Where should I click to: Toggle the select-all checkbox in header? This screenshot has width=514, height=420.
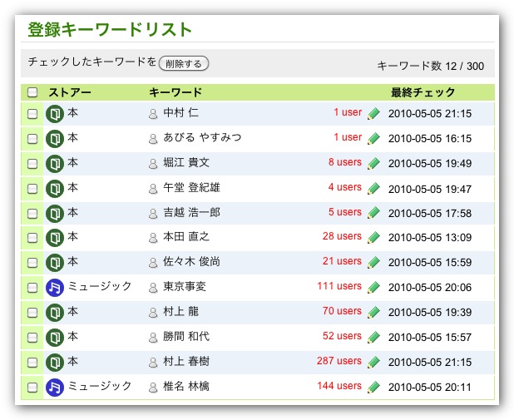point(32,92)
